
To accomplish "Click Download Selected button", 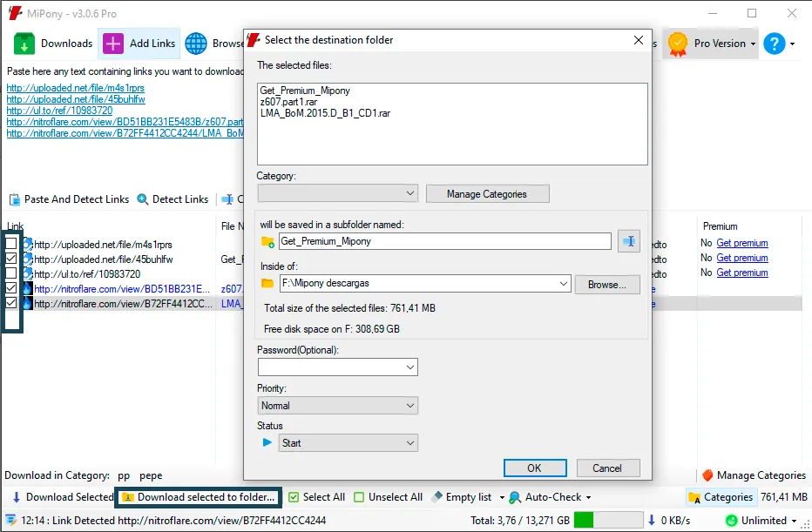I will click(x=63, y=497).
